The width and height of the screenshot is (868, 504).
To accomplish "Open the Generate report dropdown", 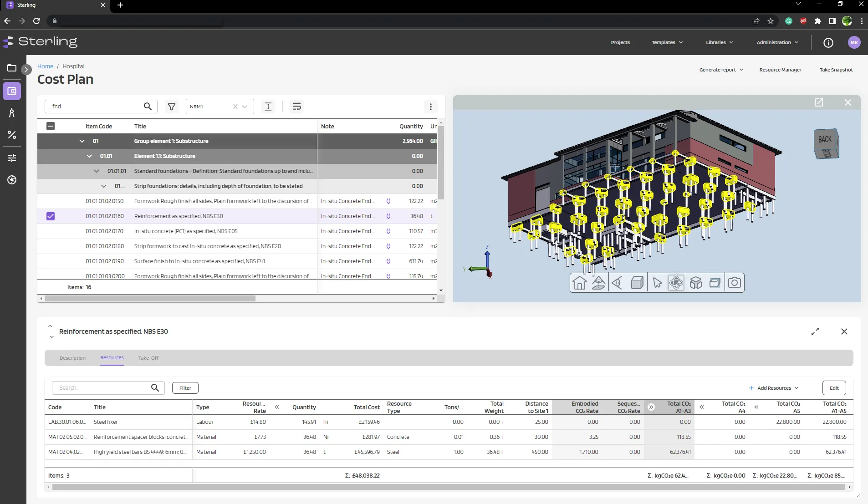I will pyautogui.click(x=721, y=70).
